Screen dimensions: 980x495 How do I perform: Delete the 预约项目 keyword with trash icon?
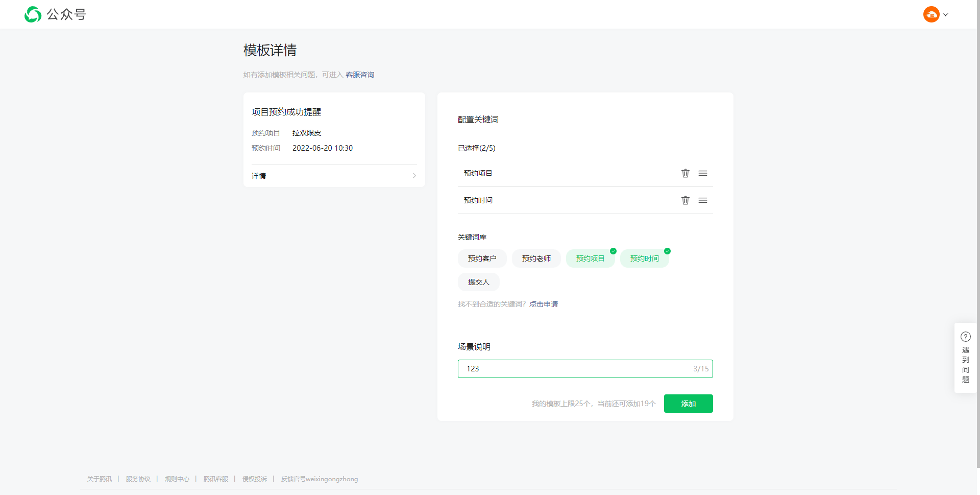click(685, 173)
